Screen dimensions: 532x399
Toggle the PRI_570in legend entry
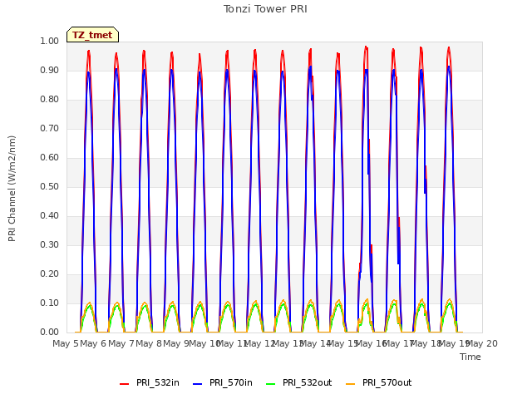(x=223, y=382)
